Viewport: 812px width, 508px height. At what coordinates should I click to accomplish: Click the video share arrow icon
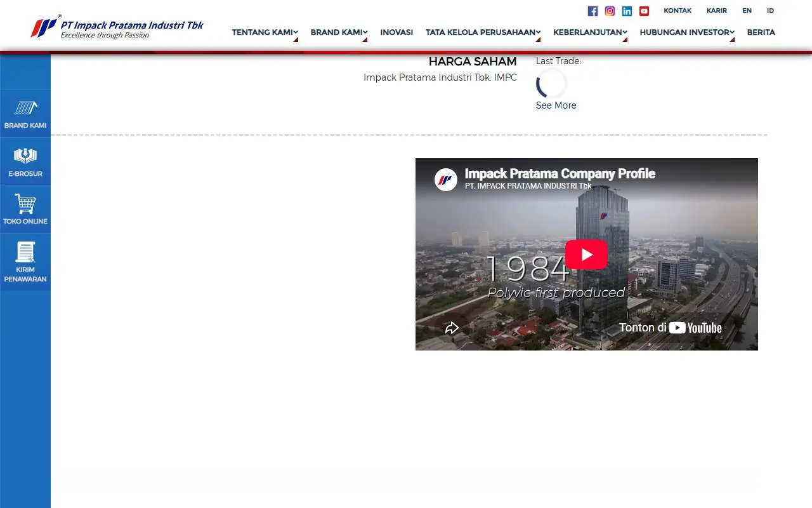[452, 328]
